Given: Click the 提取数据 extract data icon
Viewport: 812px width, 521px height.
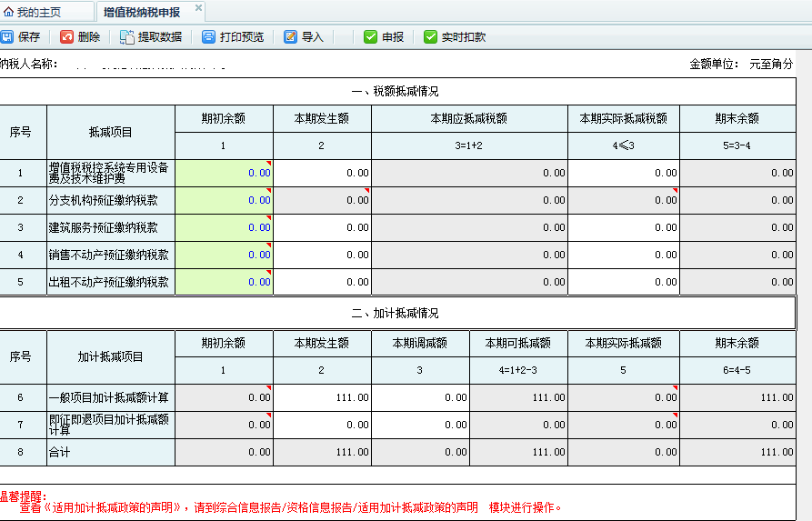Looking at the screenshot, I should click(127, 37).
